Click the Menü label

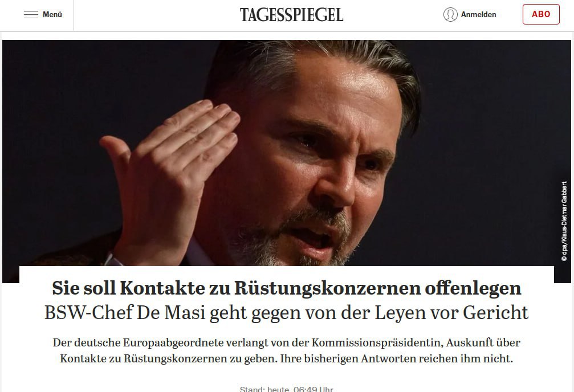click(52, 15)
